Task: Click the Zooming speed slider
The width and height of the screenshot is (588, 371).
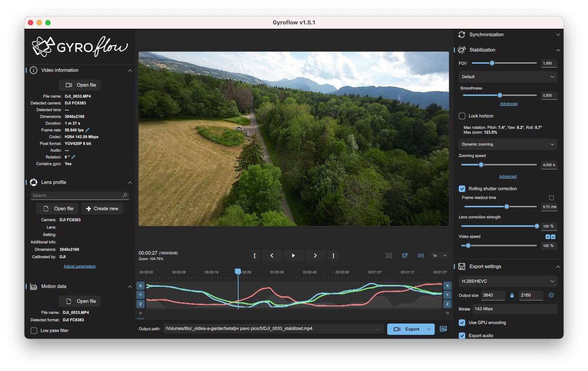Action: (x=499, y=165)
